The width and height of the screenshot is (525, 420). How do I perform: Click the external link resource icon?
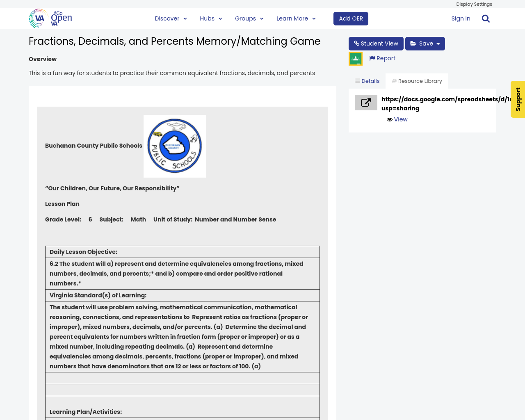coord(366,103)
